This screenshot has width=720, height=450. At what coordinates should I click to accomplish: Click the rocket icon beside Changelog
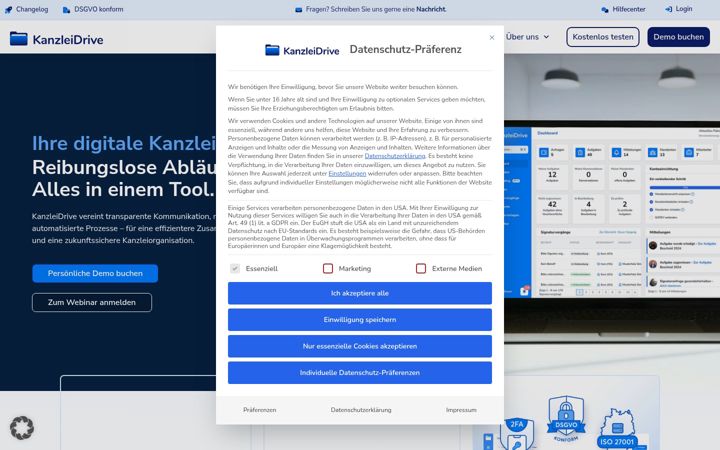pos(8,9)
